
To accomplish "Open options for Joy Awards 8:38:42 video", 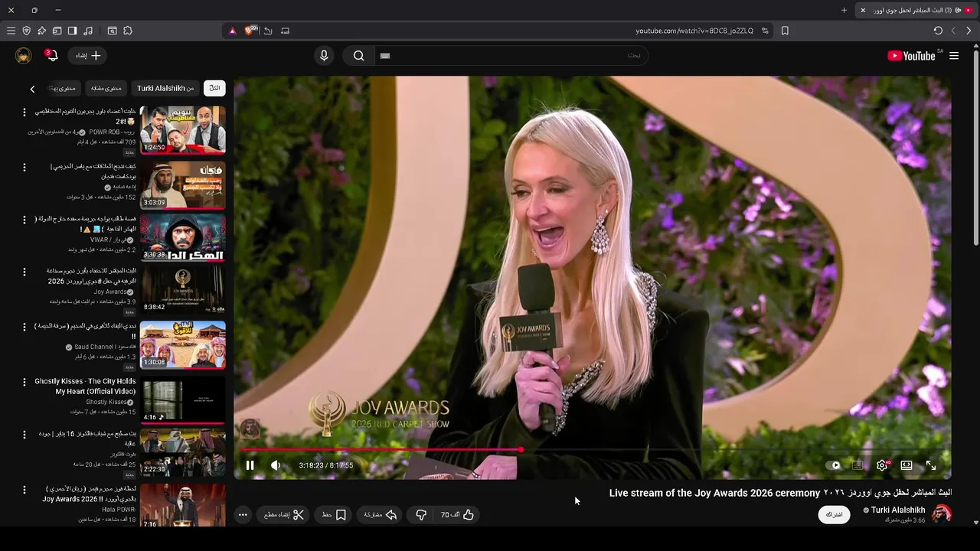I will (24, 272).
